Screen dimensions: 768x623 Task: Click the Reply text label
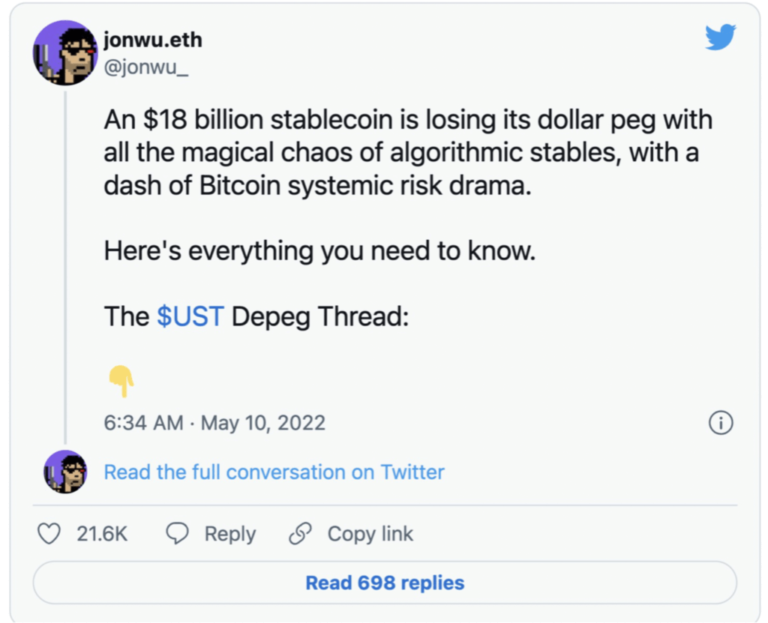pyautogui.click(x=230, y=534)
